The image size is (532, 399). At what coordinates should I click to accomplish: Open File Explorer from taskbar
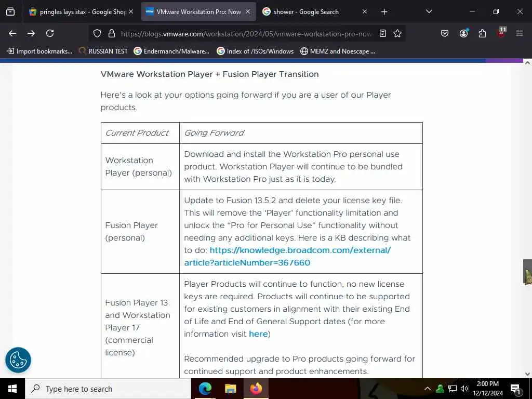tap(230, 389)
